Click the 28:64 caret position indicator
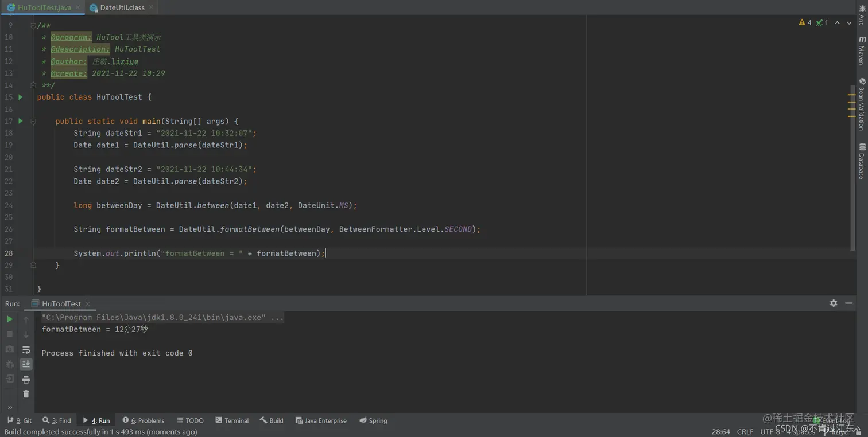 click(x=721, y=432)
